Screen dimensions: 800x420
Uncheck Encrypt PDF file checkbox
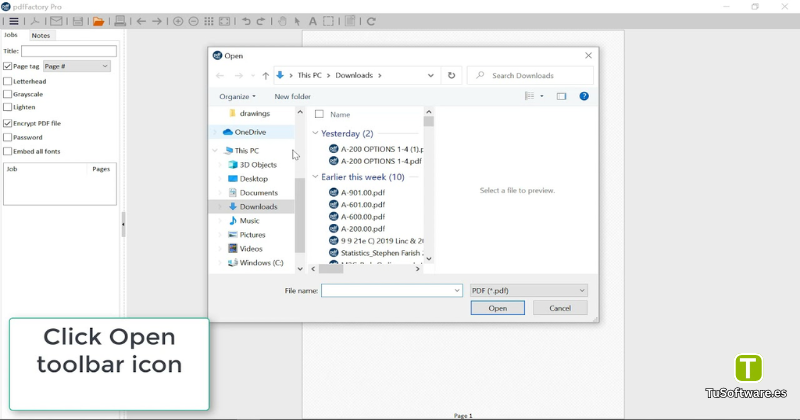tap(8, 123)
